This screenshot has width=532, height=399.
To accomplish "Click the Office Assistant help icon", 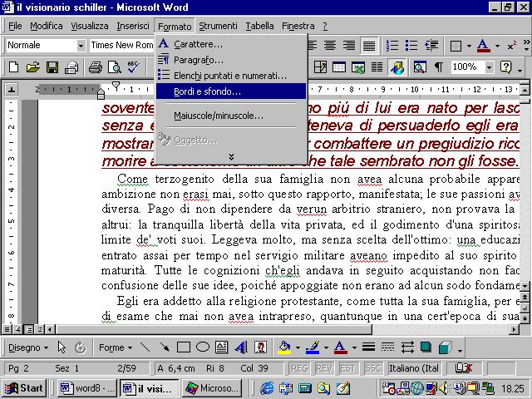I will pyautogui.click(x=505, y=67).
